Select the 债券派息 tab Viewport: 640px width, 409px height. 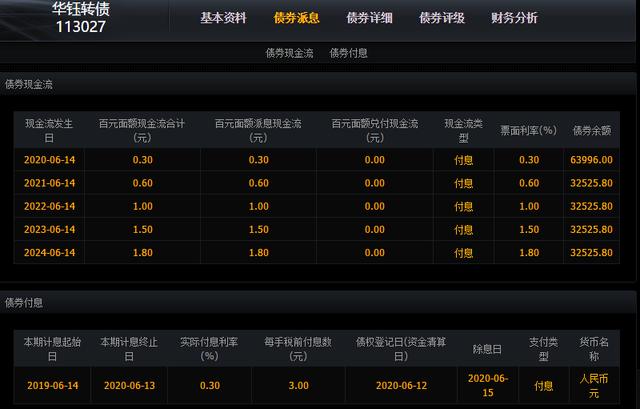click(x=297, y=18)
